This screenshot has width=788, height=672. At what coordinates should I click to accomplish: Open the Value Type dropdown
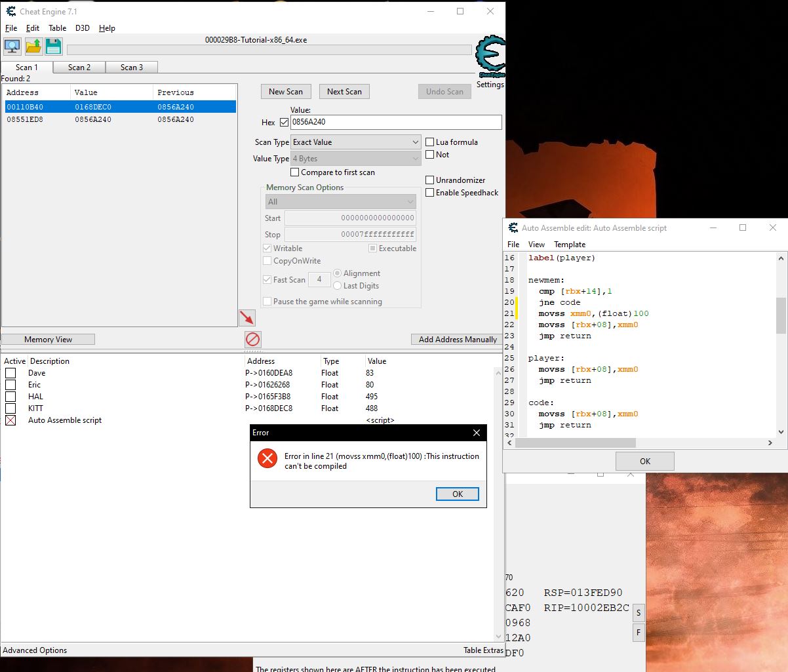pyautogui.click(x=356, y=159)
